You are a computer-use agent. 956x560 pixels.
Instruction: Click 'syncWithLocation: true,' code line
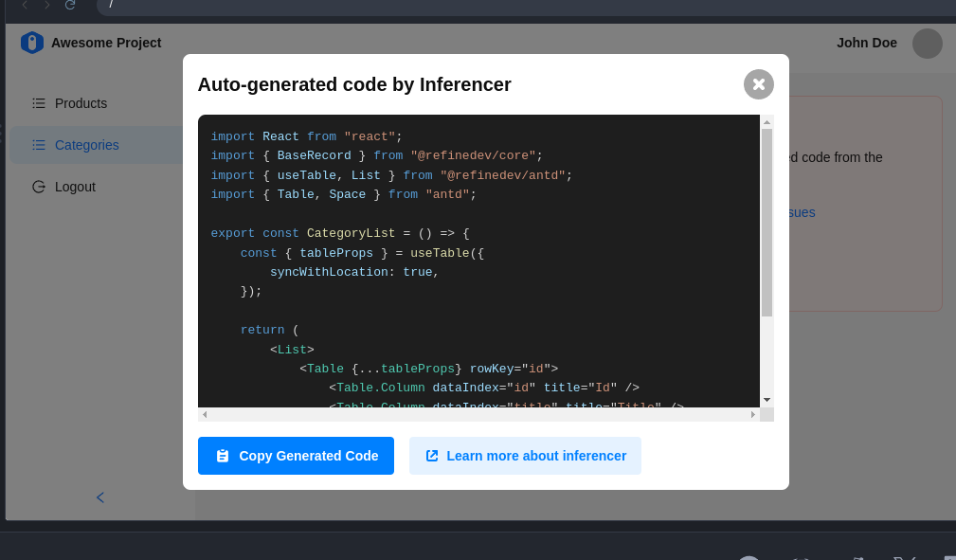[354, 272]
